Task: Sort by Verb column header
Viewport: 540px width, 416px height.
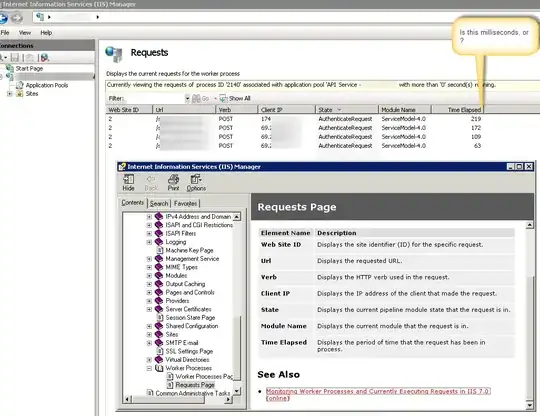Action: coord(237,110)
